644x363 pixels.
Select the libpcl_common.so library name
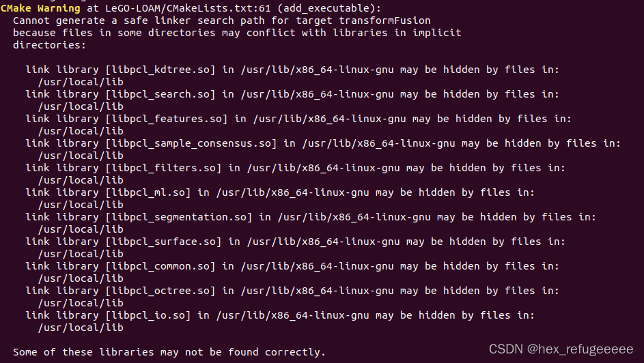pyautogui.click(x=160, y=267)
